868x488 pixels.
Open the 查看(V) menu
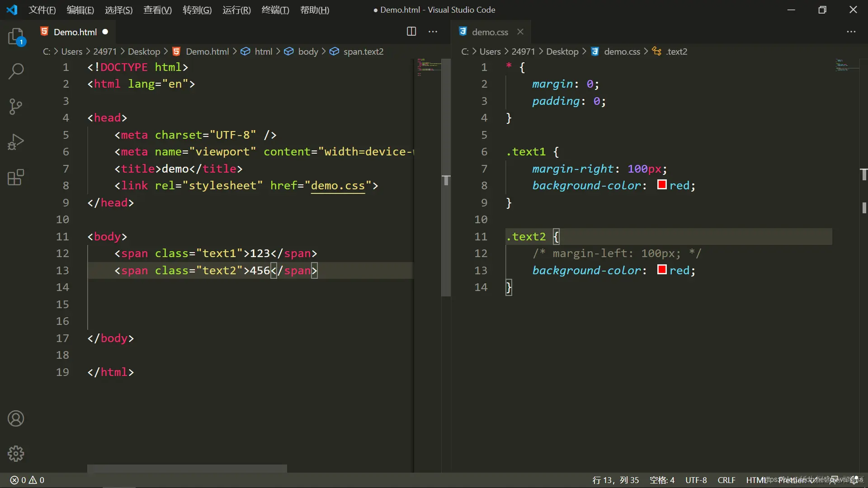(157, 10)
